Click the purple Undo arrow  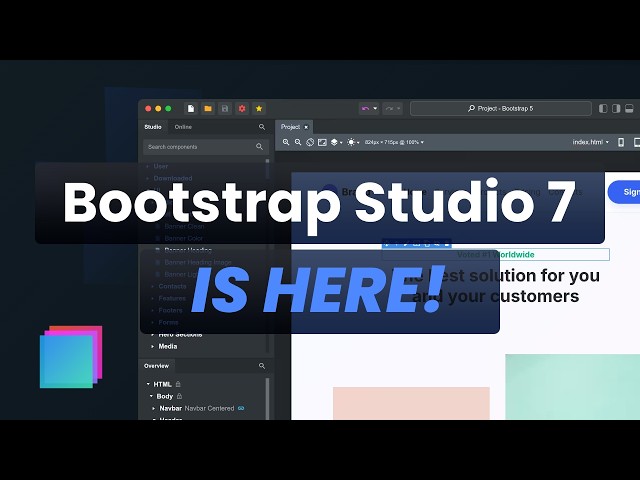[x=365, y=109]
